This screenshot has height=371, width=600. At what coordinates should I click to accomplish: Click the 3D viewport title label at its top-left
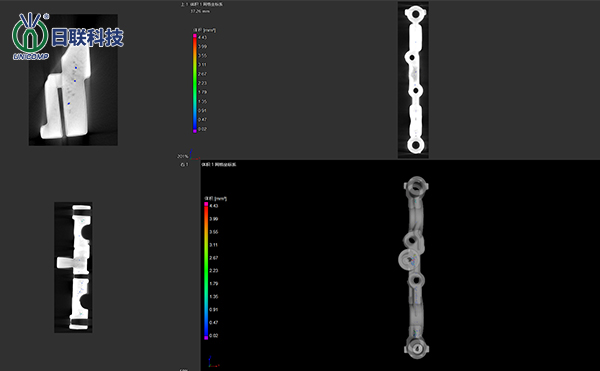click(219, 164)
